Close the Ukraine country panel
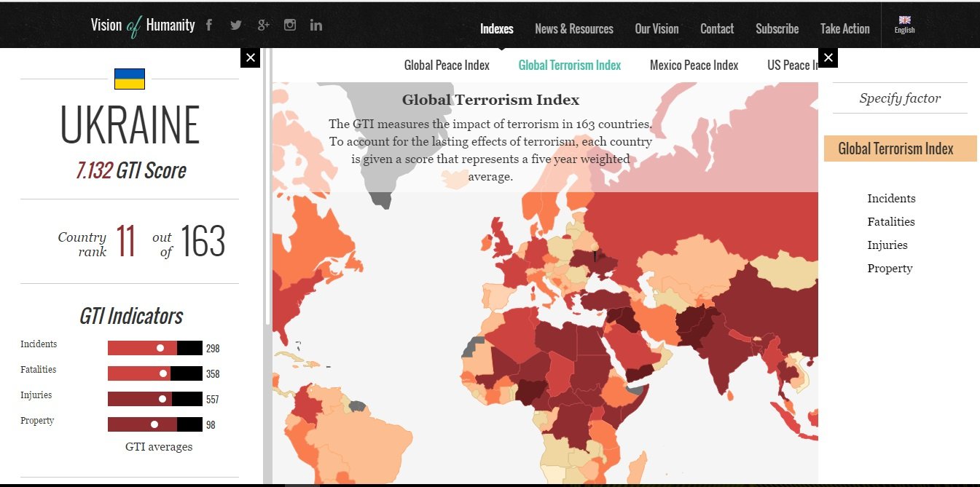The width and height of the screenshot is (980, 487). [x=250, y=58]
